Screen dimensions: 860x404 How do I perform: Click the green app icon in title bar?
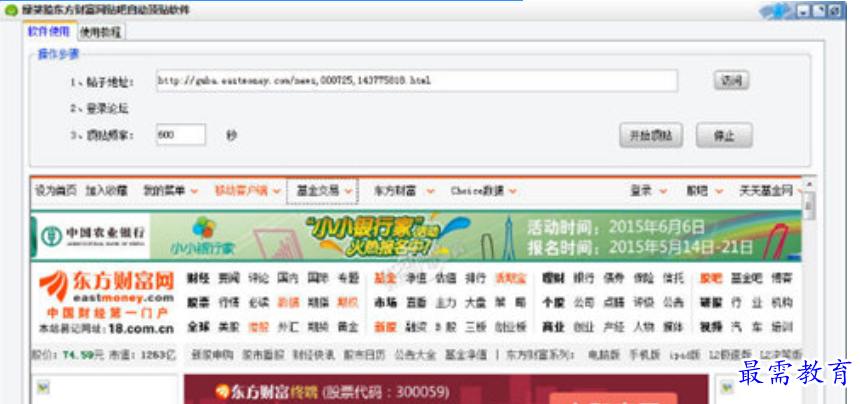click(11, 10)
